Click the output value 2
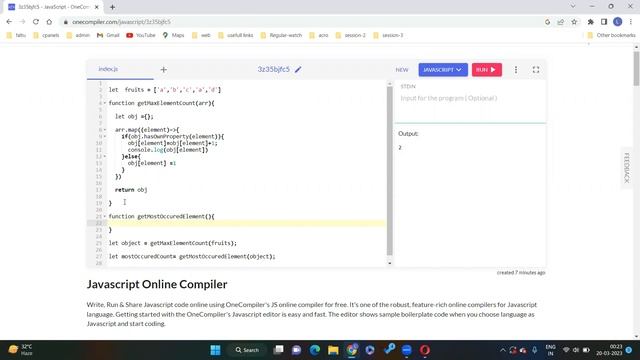 [400, 147]
